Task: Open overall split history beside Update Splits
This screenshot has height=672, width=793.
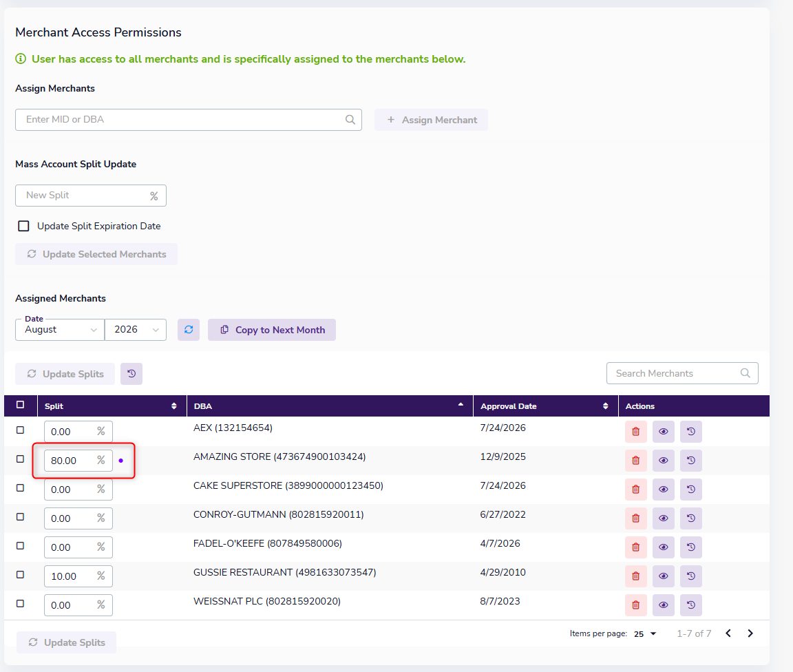Action: coord(131,373)
